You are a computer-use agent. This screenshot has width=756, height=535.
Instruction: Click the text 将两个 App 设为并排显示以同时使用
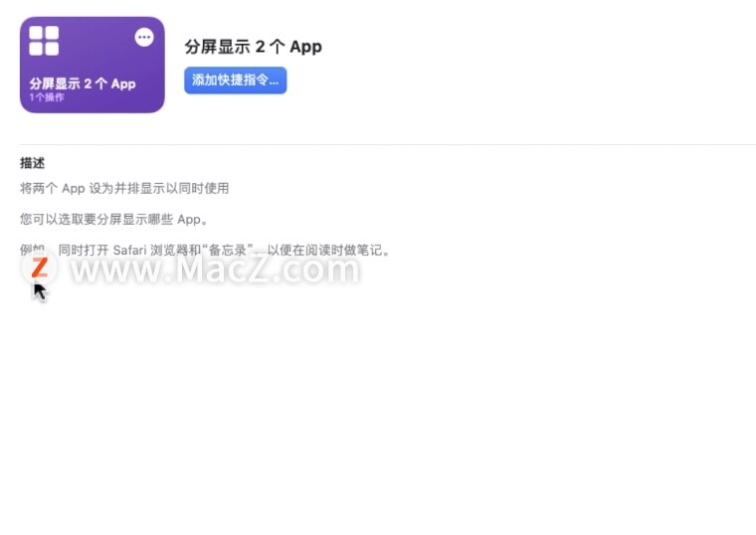coord(124,188)
